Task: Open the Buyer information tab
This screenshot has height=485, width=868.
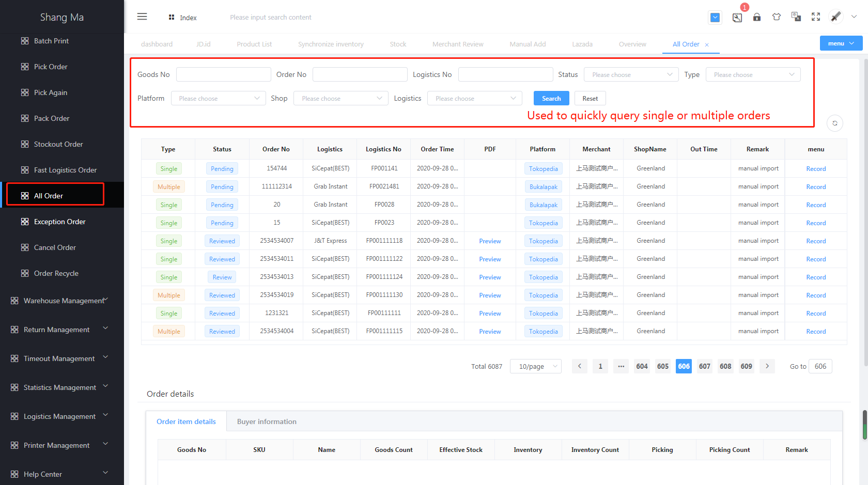Action: pos(267,421)
